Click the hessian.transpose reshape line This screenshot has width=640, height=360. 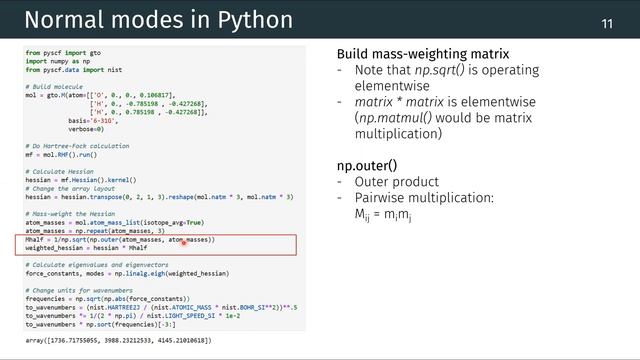(159, 197)
